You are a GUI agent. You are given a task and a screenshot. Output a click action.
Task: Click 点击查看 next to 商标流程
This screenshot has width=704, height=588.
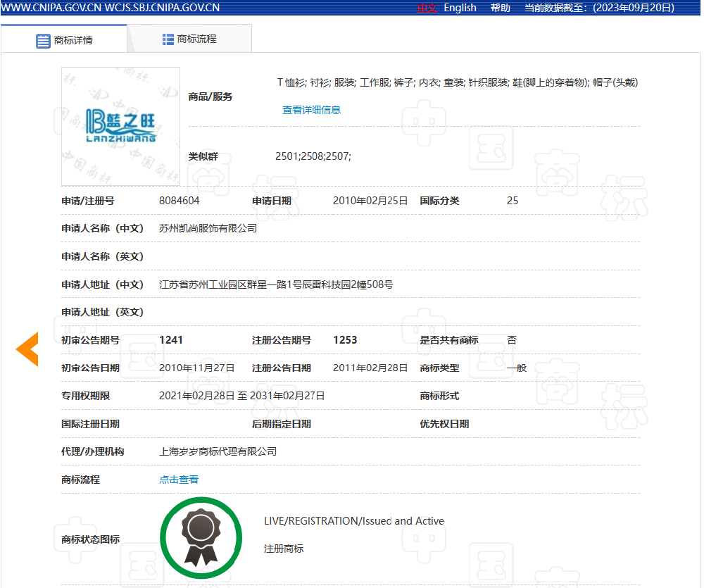(179, 480)
